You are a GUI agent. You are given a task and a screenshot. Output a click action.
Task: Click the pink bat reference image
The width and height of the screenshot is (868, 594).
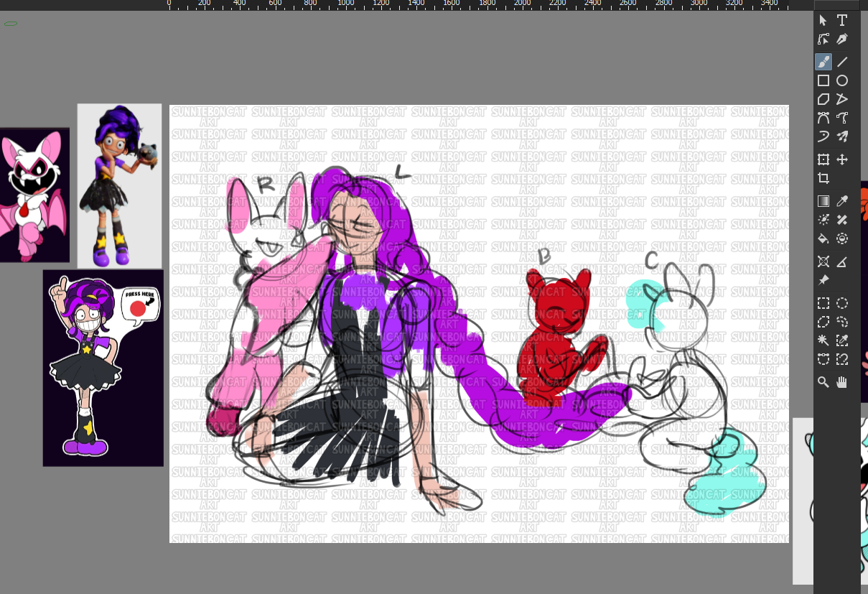34,195
